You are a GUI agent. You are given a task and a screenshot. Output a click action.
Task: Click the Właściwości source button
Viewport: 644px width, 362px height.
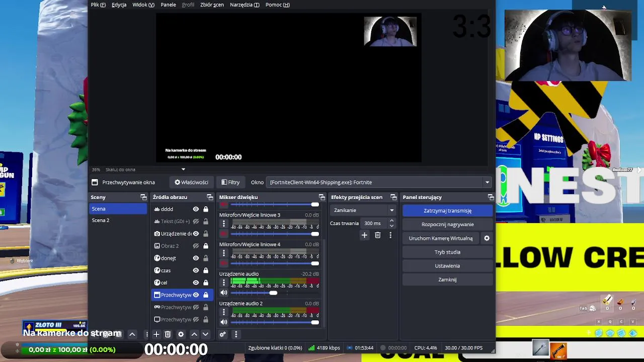191,183
